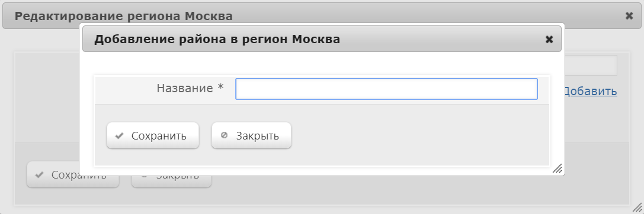This screenshot has height=214, width=644.
Task: Click the required asterisk next to Название
Action: [220, 87]
